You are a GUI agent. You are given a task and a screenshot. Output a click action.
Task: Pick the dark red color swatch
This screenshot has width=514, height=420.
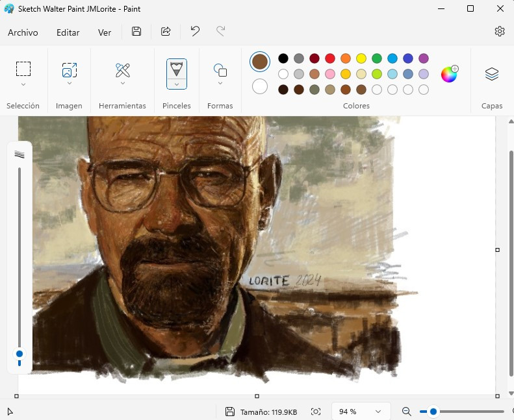315,58
